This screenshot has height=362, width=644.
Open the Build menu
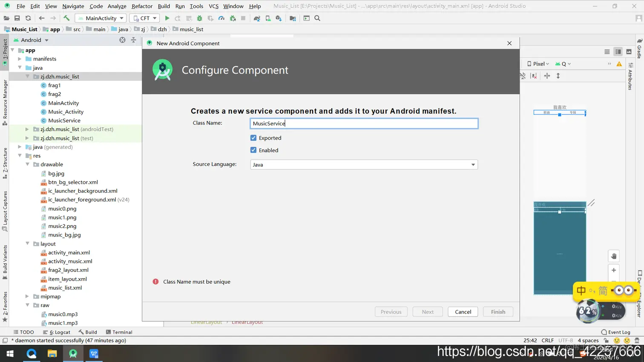click(164, 6)
